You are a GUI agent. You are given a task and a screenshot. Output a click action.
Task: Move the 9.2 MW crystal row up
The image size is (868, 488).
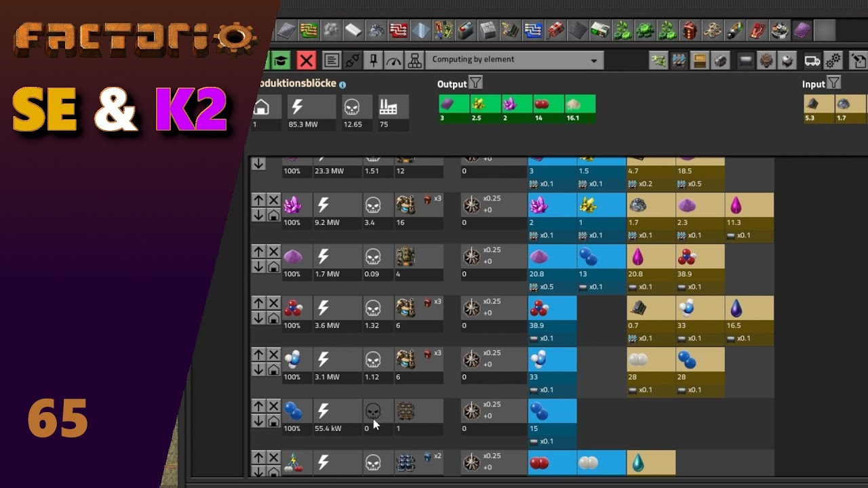click(258, 200)
